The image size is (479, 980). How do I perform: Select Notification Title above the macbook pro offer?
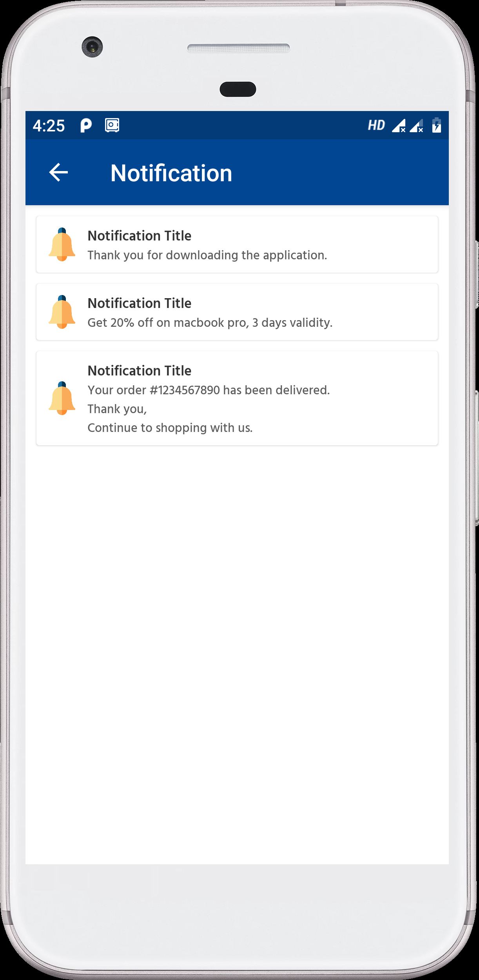140,303
